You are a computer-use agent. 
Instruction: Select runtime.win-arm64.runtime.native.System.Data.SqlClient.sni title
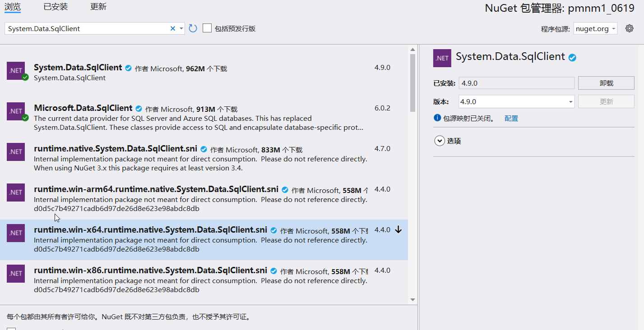156,189
